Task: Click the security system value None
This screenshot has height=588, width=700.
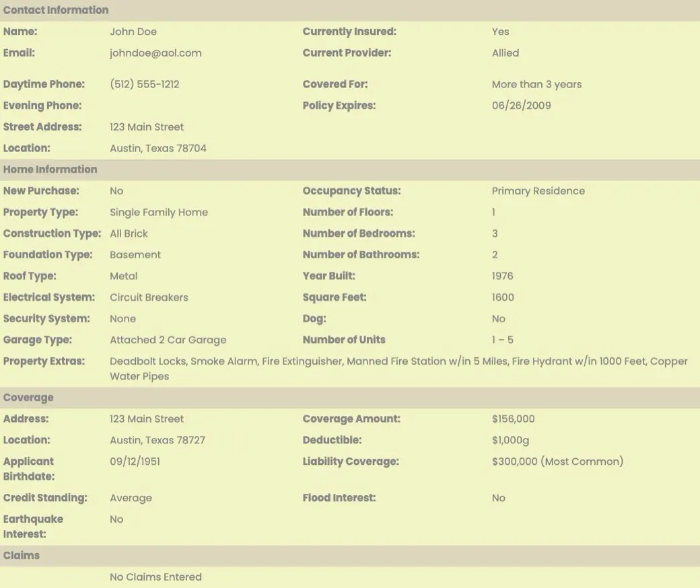Action: pyautogui.click(x=123, y=319)
